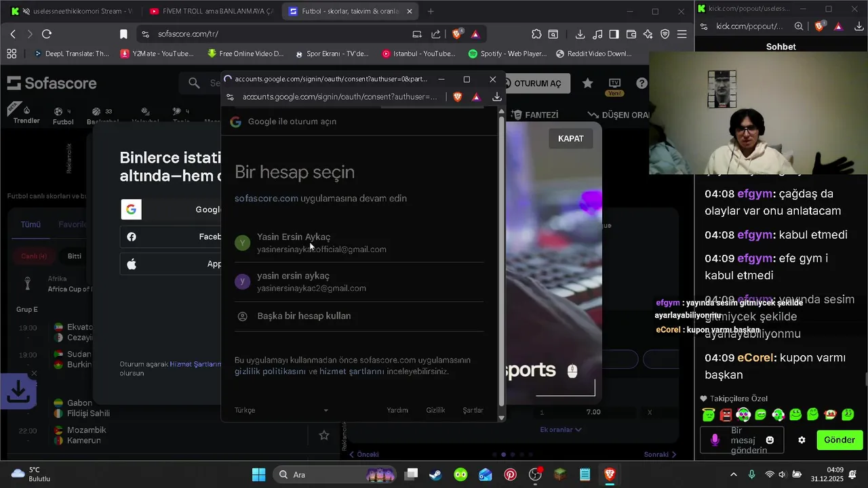
Task: Click the Sonraki next arrow
Action: point(660,454)
